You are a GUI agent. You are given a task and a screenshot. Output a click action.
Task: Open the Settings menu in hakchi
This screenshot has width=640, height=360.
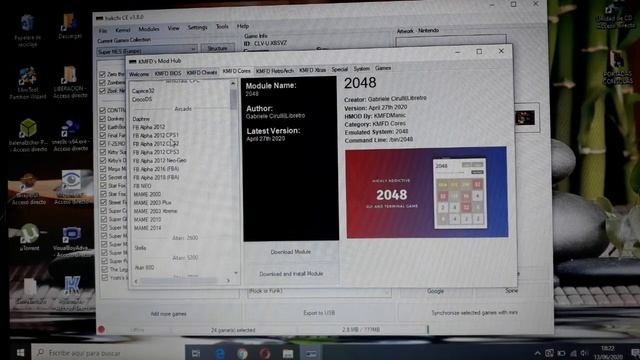pyautogui.click(x=197, y=28)
